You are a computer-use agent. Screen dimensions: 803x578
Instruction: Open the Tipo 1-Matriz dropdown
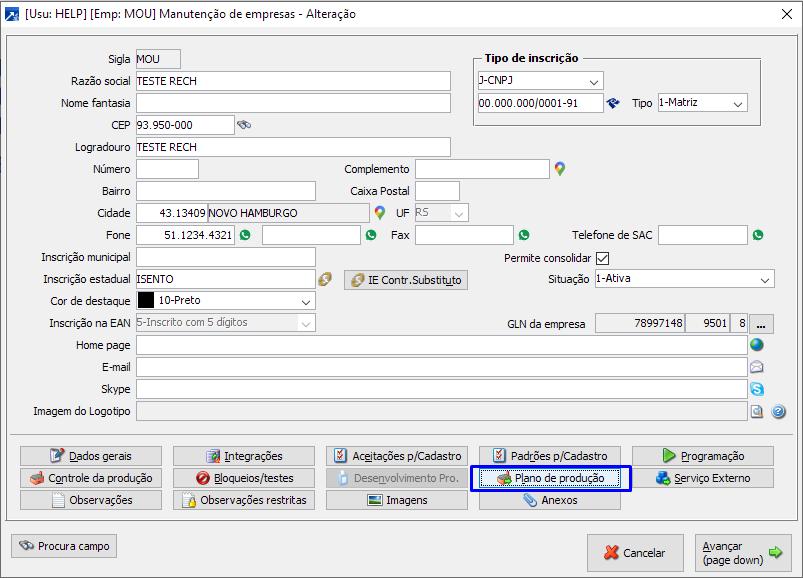click(x=738, y=103)
